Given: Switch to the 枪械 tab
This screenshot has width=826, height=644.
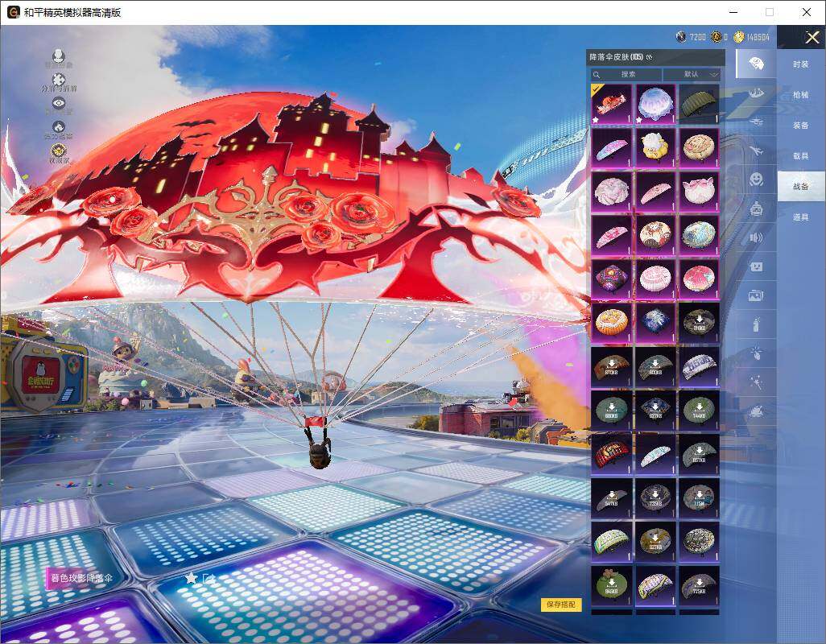Looking at the screenshot, I should (x=800, y=95).
